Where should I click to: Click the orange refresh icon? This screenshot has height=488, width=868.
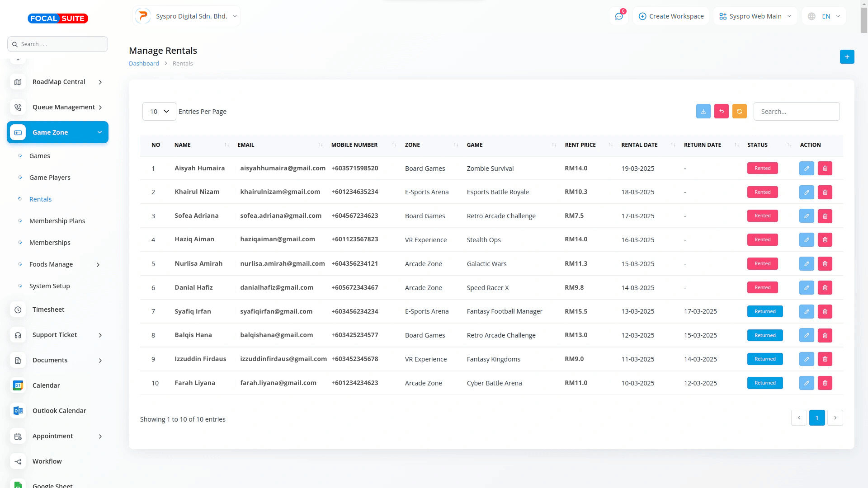(x=739, y=111)
